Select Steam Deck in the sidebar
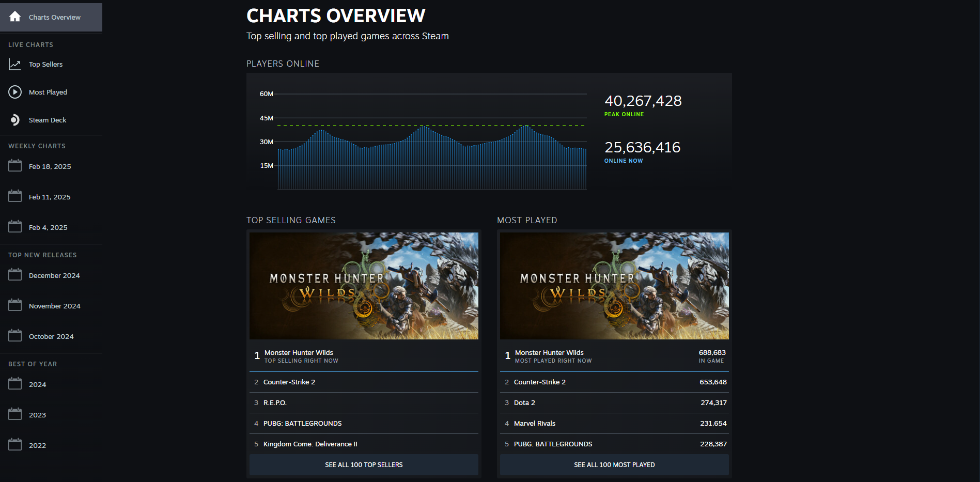980x482 pixels. pyautogui.click(x=51, y=120)
